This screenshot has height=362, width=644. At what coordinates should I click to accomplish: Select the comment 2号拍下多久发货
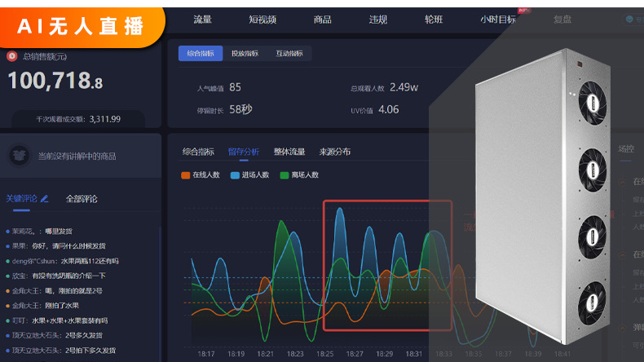[x=90, y=351]
